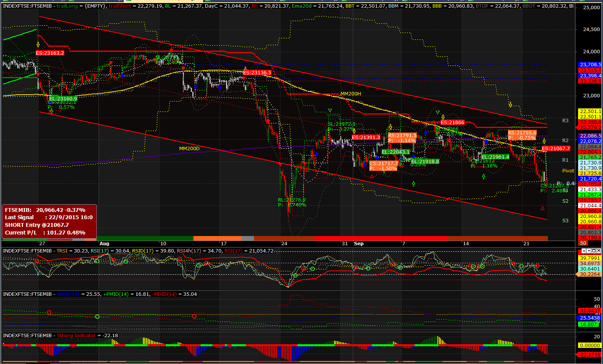603x364 pixels.
Task: Click the Last Signal date line
Action: [x=49, y=217]
